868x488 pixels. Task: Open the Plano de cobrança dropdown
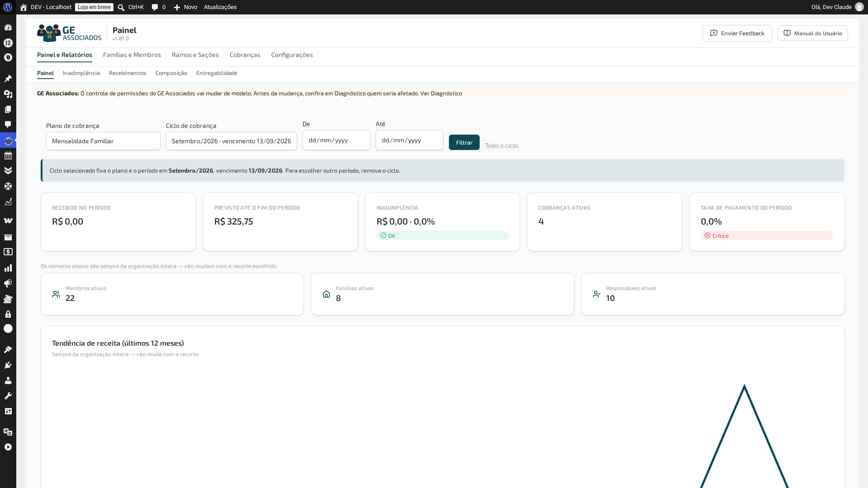[103, 141]
